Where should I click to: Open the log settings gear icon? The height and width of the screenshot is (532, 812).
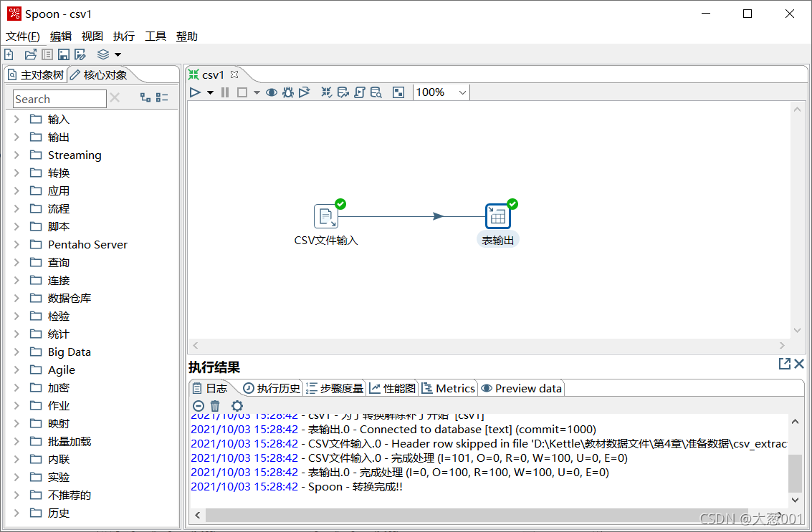pyautogui.click(x=237, y=406)
